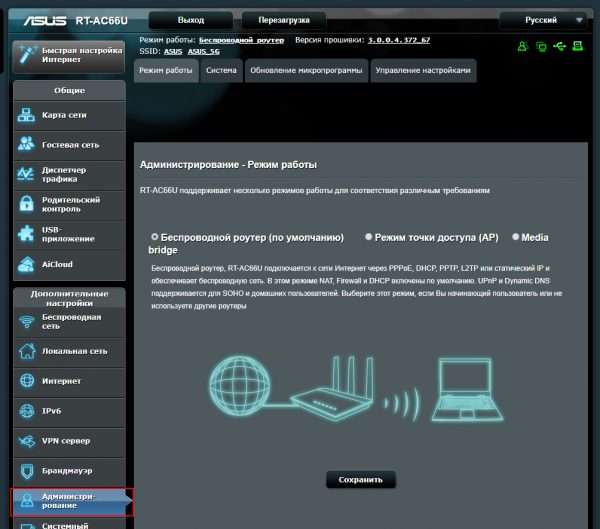This screenshot has width=600, height=529.
Task: Click the green USB status icon
Action: pyautogui.click(x=559, y=46)
